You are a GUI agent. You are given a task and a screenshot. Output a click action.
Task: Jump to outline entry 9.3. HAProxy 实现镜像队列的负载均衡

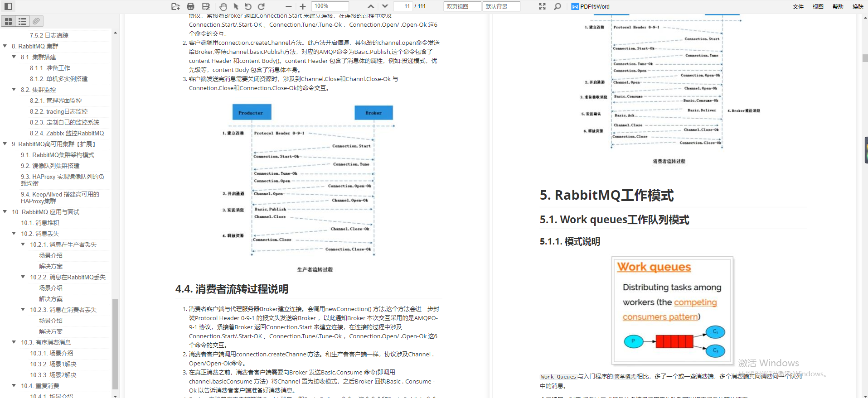[x=63, y=180]
